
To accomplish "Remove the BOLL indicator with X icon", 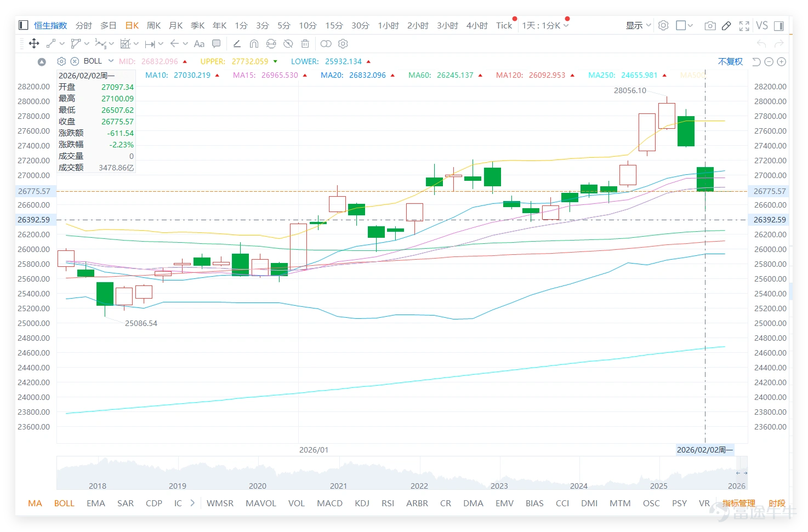I will pos(75,61).
